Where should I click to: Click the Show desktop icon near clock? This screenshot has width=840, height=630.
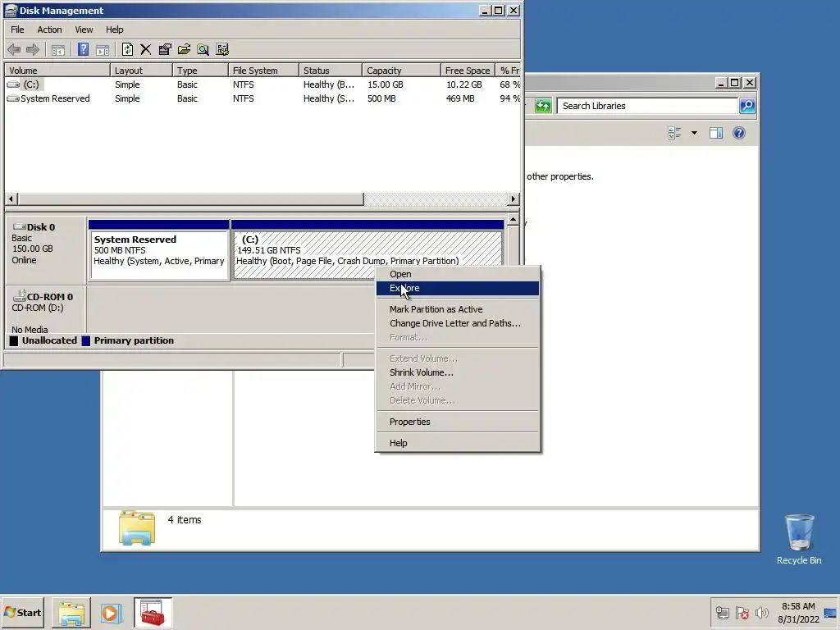[x=830, y=612]
